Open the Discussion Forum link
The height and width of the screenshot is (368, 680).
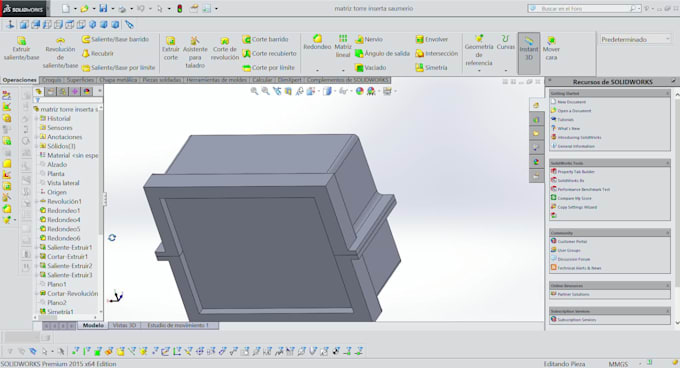(x=573, y=259)
